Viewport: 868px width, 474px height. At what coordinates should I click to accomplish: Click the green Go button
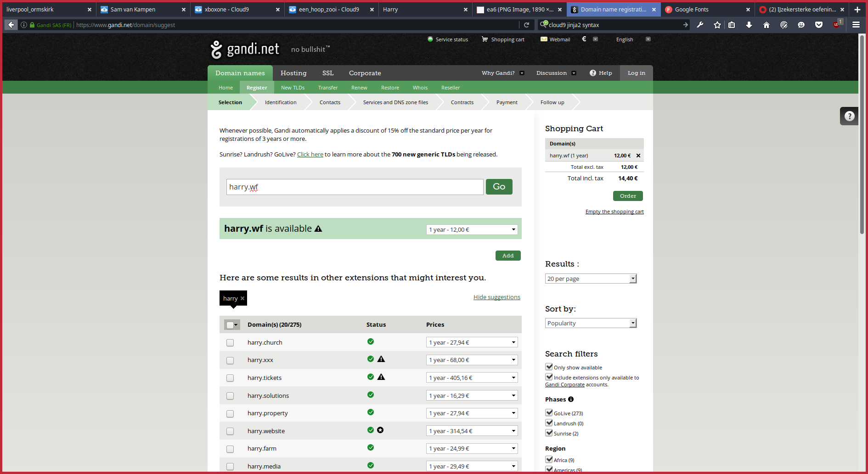[x=499, y=187]
